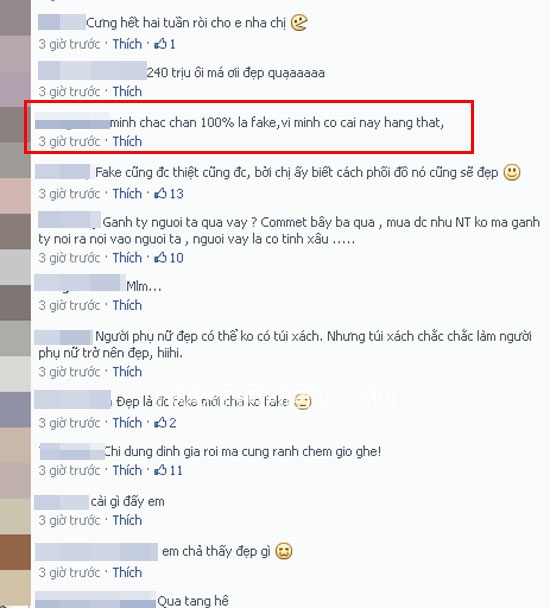Screen dimensions: 550x608
Task: Click Thích under the 'Mlm...' comment
Action: click(x=127, y=305)
